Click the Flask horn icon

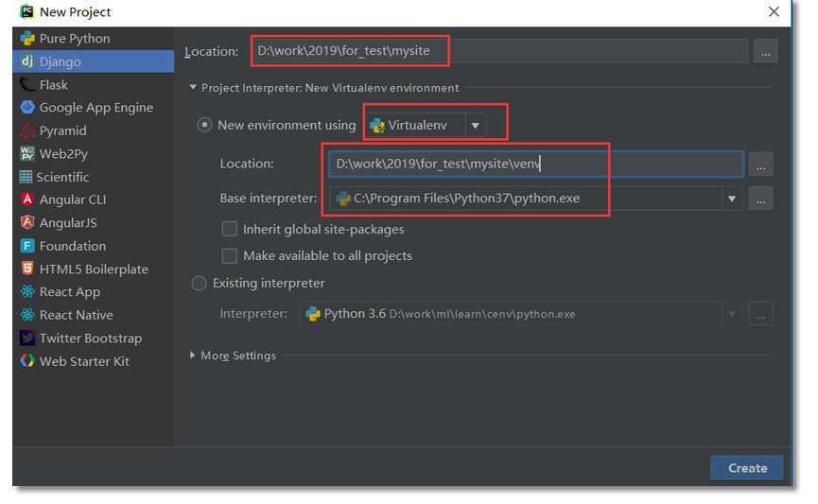[27, 84]
